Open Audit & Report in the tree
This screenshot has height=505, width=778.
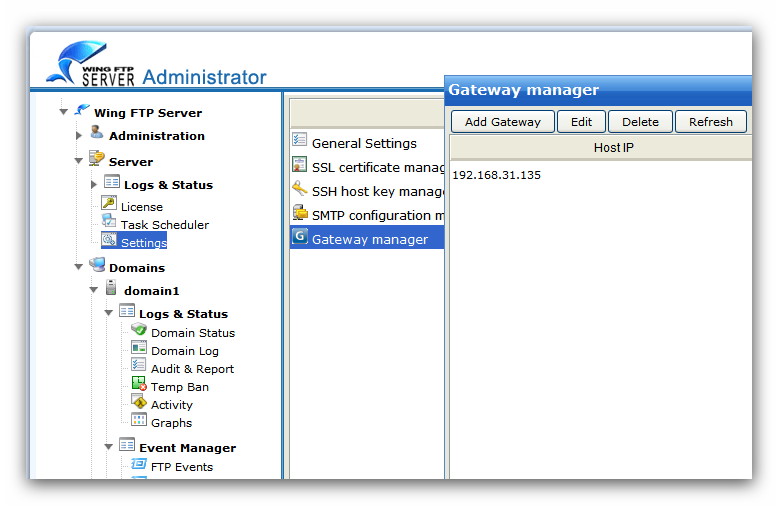pyautogui.click(x=193, y=369)
